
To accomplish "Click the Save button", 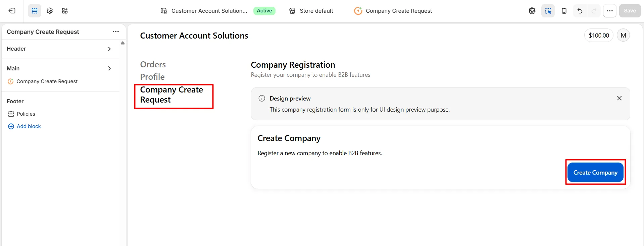I will [630, 11].
